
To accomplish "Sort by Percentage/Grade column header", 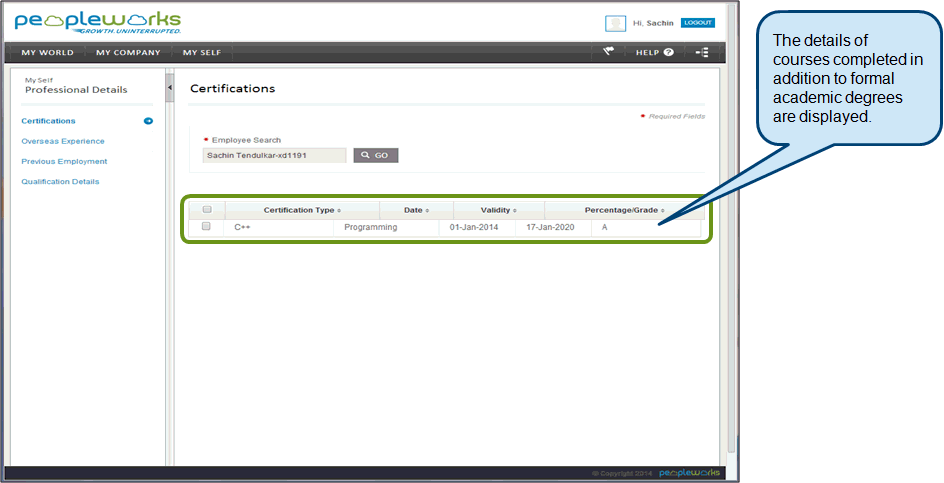I will click(x=624, y=210).
